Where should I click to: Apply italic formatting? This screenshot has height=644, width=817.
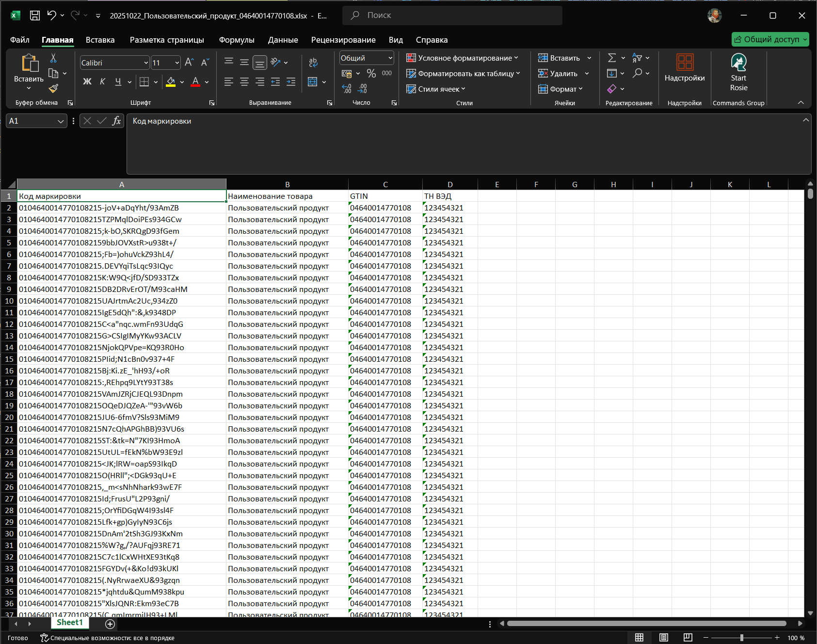pyautogui.click(x=102, y=81)
